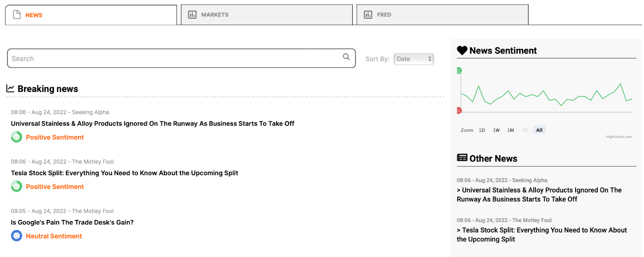
Task: Click the News Sentiment heart icon
Action: 462,50
